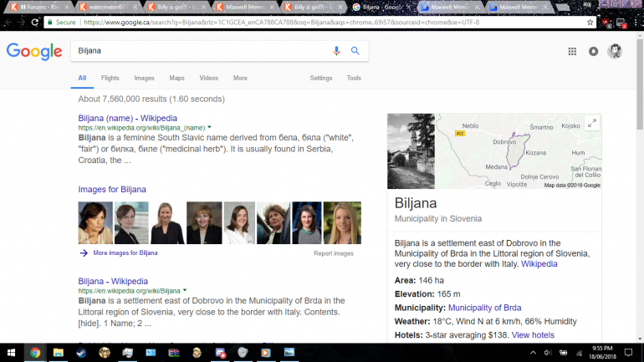Viewport: 644px width, 362px height.
Task: Open the network tray icon
Action: (x=579, y=353)
